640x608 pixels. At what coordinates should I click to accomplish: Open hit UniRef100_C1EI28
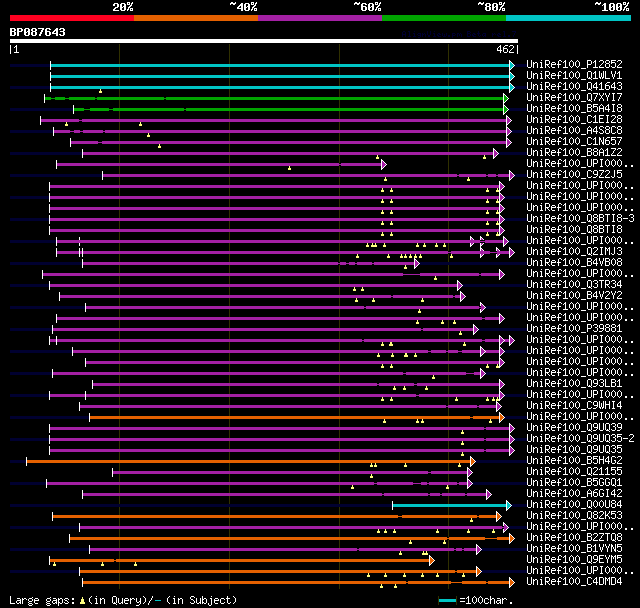pos(574,120)
